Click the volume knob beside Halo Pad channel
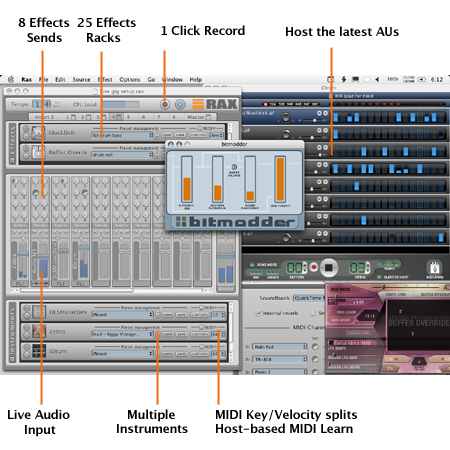Image resolution: width=450 pixels, height=450 pixels. 315,347
